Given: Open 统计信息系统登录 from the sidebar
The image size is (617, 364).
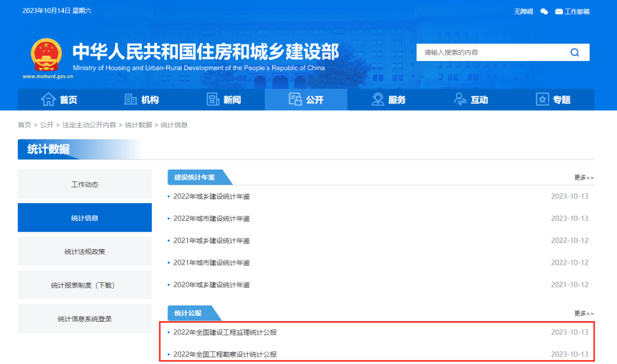Looking at the screenshot, I should pos(84,318).
